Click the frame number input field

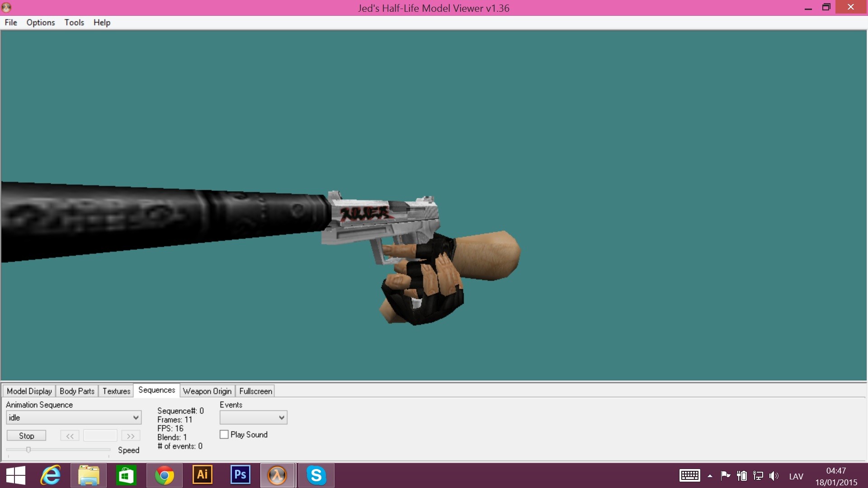(100, 436)
